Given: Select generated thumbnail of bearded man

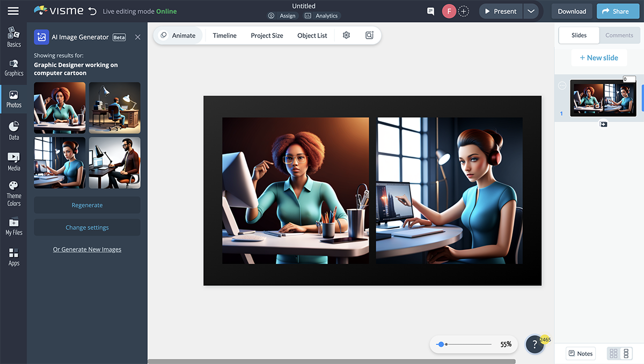Looking at the screenshot, I should point(115,163).
